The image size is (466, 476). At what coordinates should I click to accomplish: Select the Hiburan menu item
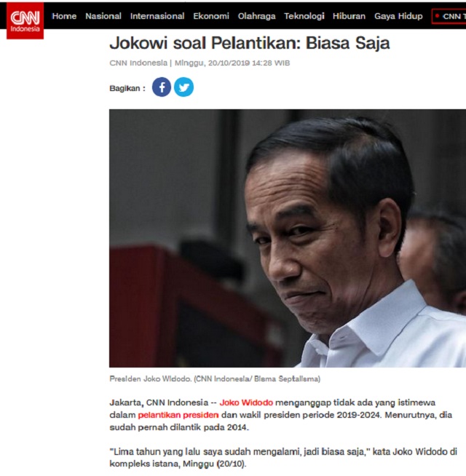click(x=349, y=16)
